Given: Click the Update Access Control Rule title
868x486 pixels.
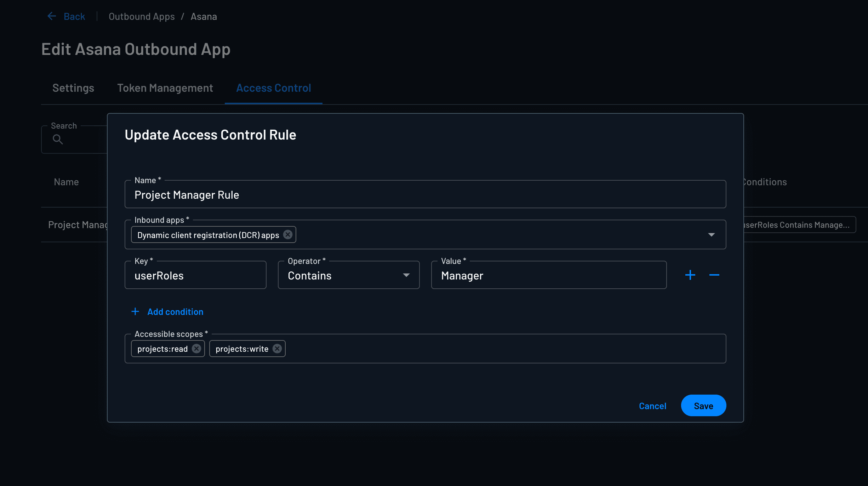Looking at the screenshot, I should point(210,135).
